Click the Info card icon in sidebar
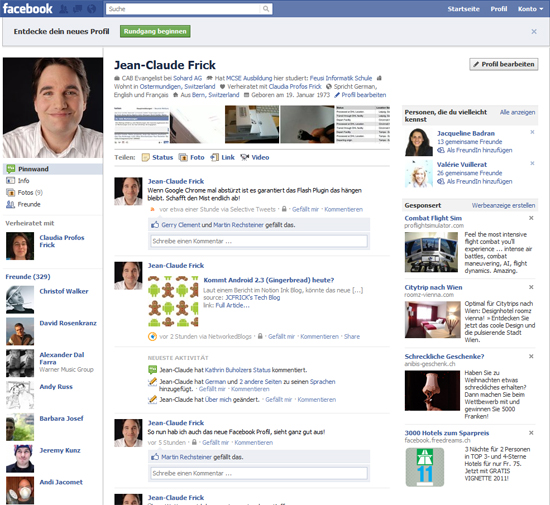Image resolution: width=550 pixels, height=505 pixels. point(10,181)
